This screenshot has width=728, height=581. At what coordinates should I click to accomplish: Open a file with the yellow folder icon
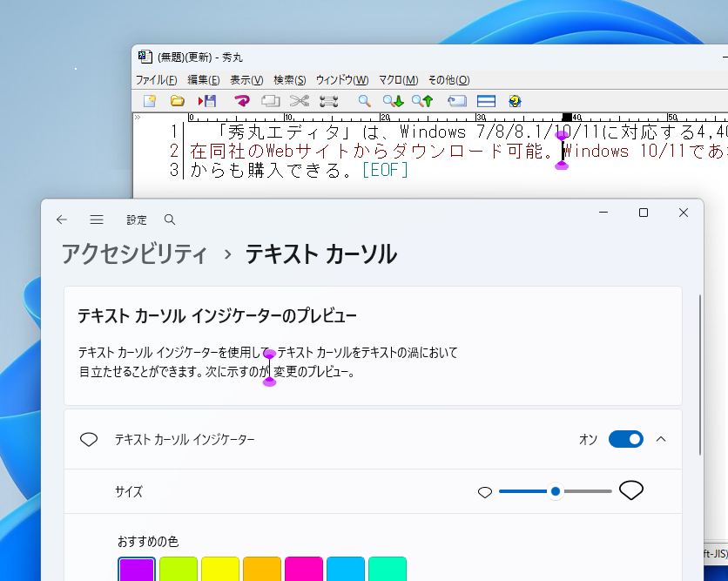pyautogui.click(x=178, y=101)
